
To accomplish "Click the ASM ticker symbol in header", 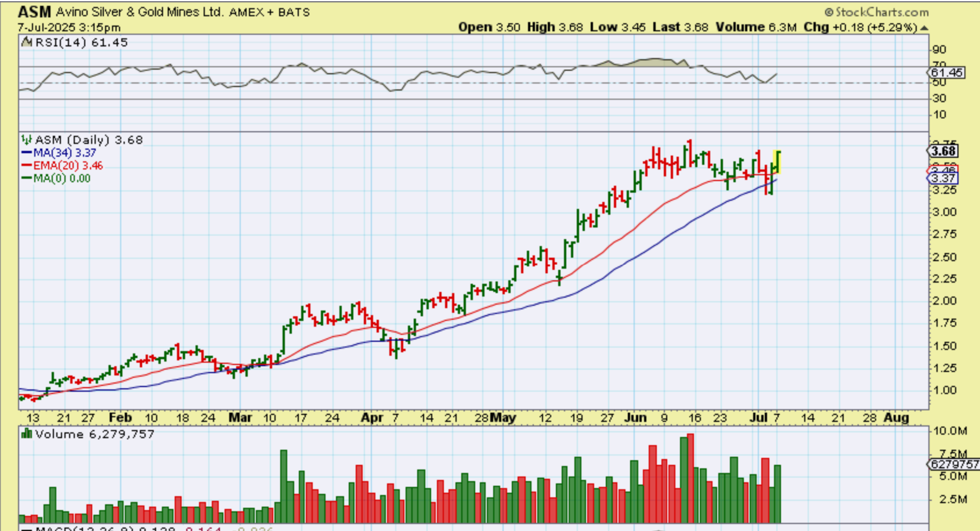I will tap(35, 12).
